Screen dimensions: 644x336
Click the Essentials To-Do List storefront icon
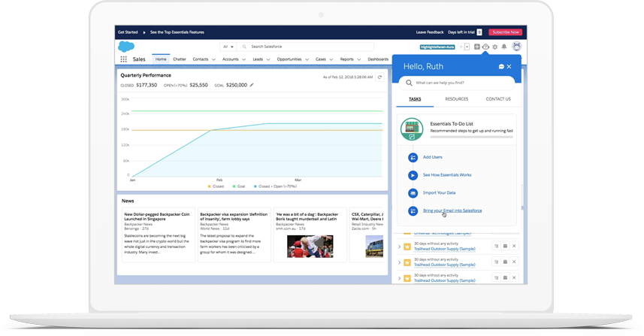coord(412,129)
